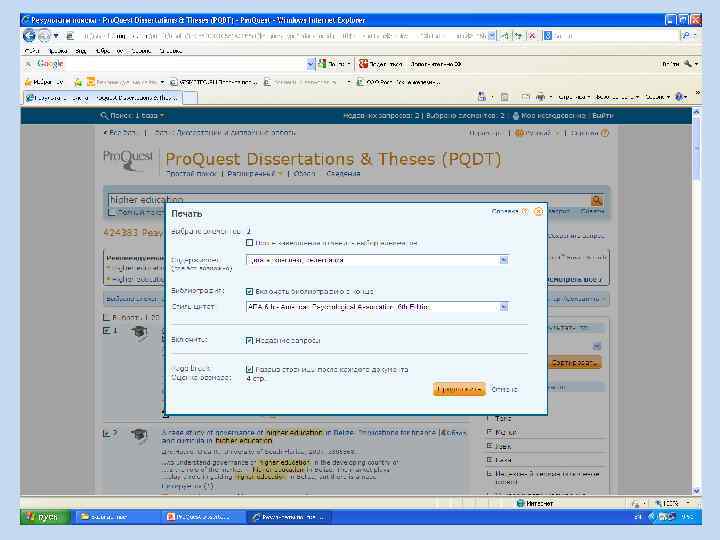Toggle checkbox for result 2

pyautogui.click(x=106, y=433)
